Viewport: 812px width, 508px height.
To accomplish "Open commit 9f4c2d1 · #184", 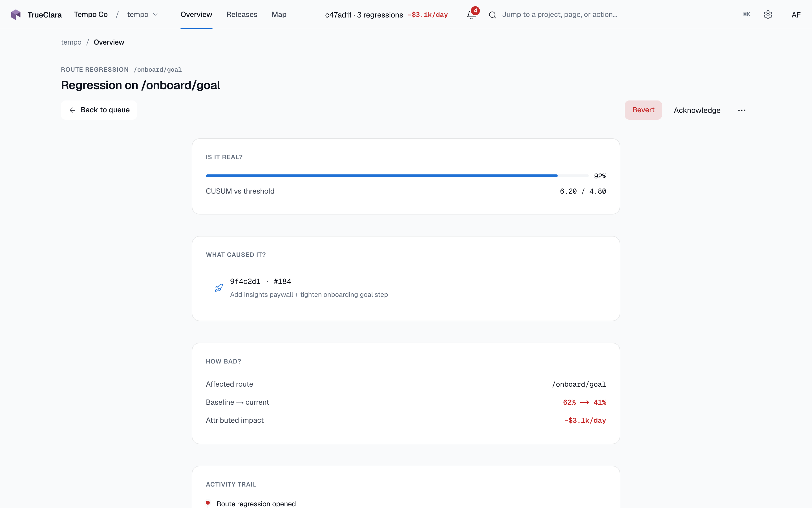I will (261, 281).
